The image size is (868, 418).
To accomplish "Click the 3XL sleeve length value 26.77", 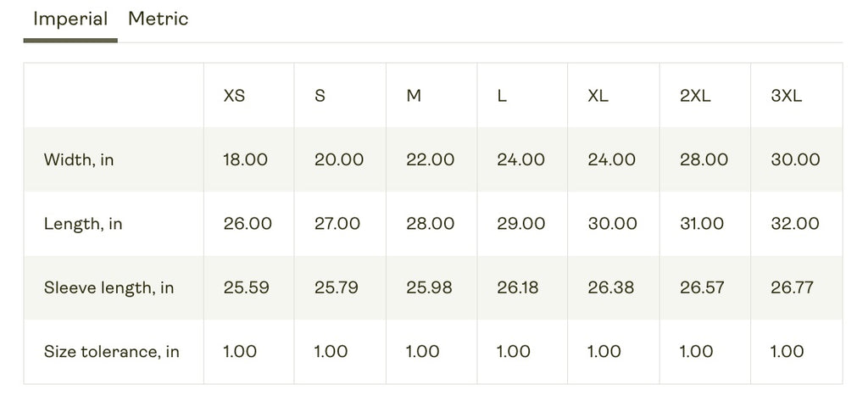I will (x=792, y=287).
